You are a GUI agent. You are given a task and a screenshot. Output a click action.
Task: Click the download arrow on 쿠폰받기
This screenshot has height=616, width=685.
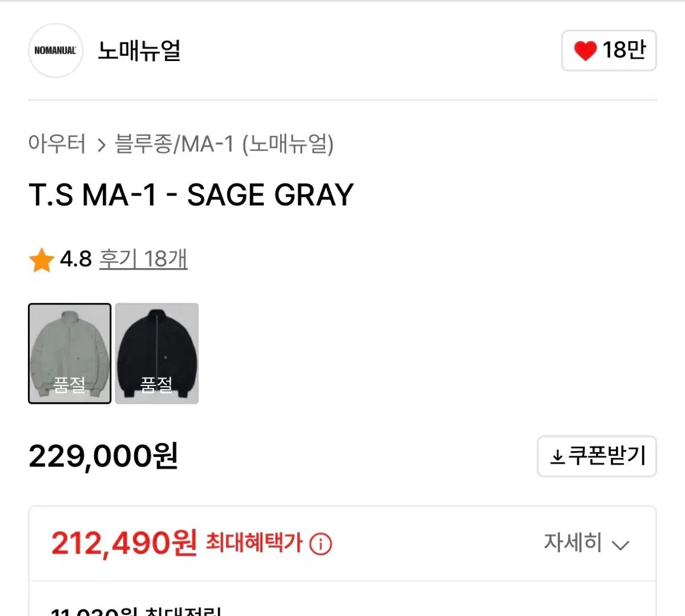point(557,457)
